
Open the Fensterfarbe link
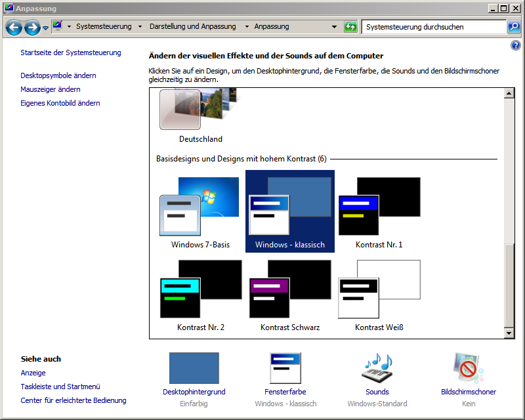point(285,392)
